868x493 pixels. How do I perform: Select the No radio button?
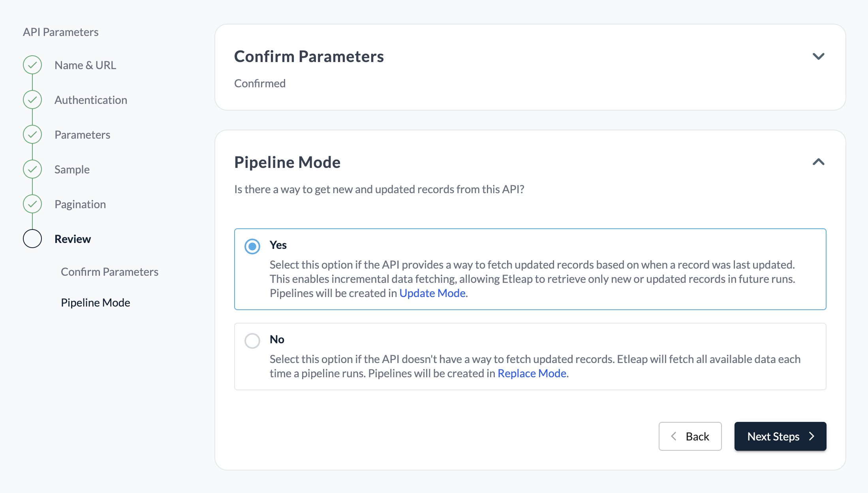(x=252, y=341)
